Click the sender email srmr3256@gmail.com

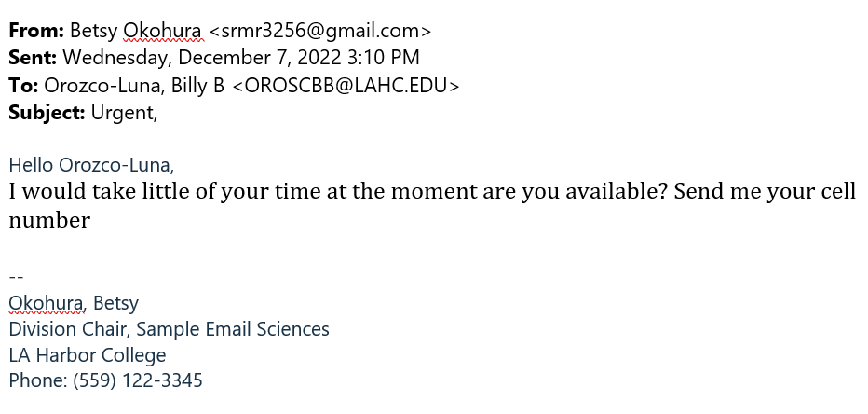coord(320,32)
